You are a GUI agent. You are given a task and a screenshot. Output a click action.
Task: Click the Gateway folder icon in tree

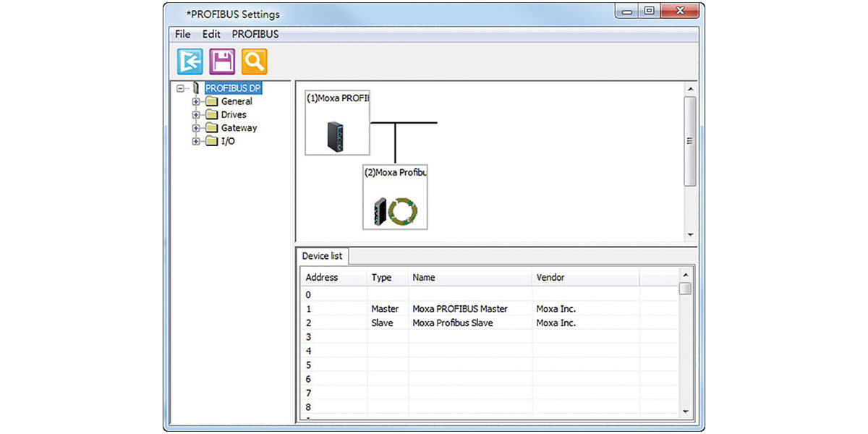pyautogui.click(x=211, y=128)
